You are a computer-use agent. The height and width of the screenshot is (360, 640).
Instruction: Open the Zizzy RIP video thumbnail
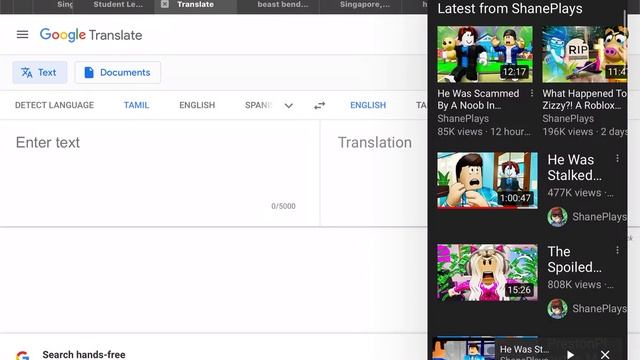click(584, 55)
